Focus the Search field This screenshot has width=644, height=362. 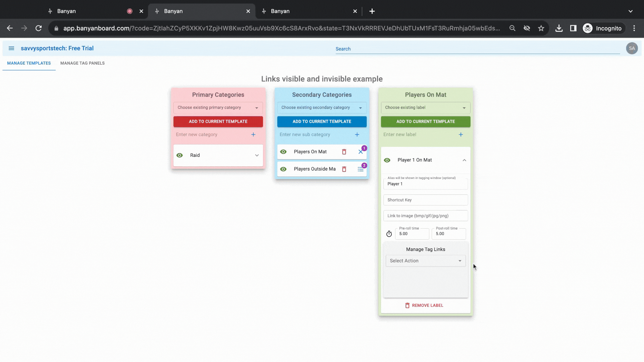pyautogui.click(x=478, y=49)
